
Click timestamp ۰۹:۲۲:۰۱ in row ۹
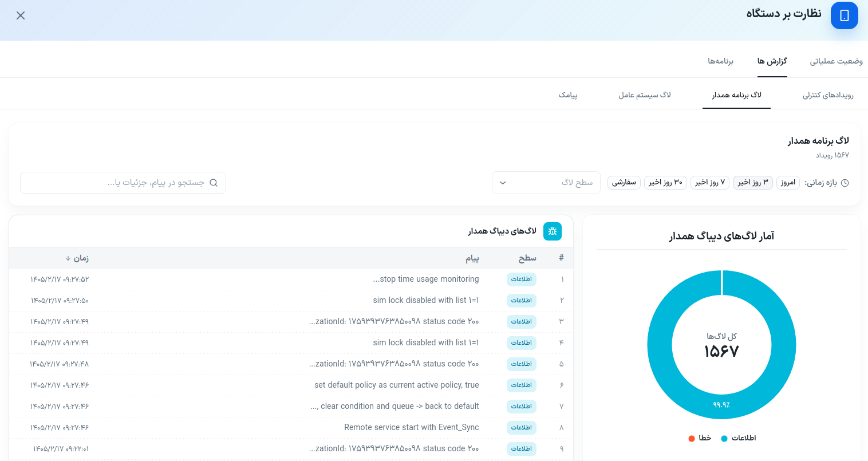61,449
